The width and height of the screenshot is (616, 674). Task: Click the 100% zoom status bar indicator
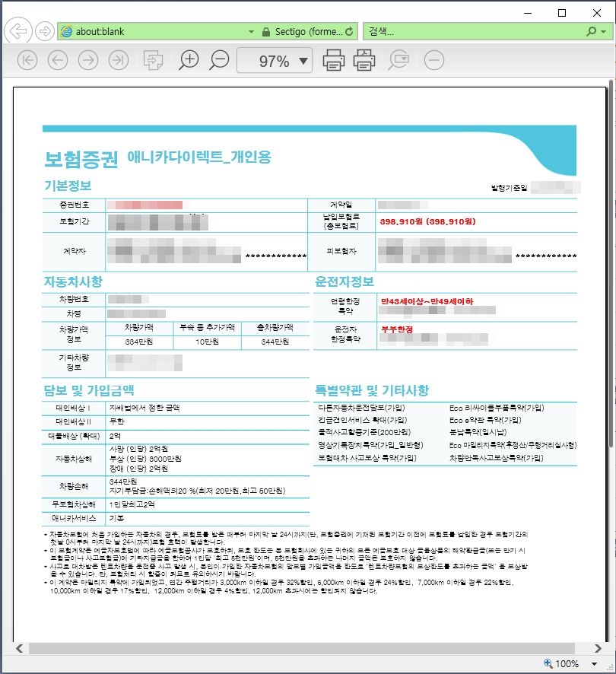pos(561,663)
